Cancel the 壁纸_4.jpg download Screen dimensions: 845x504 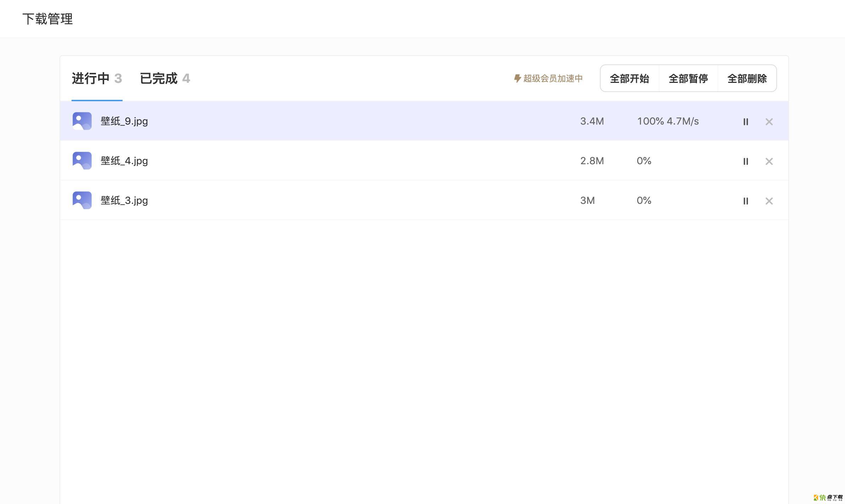769,161
